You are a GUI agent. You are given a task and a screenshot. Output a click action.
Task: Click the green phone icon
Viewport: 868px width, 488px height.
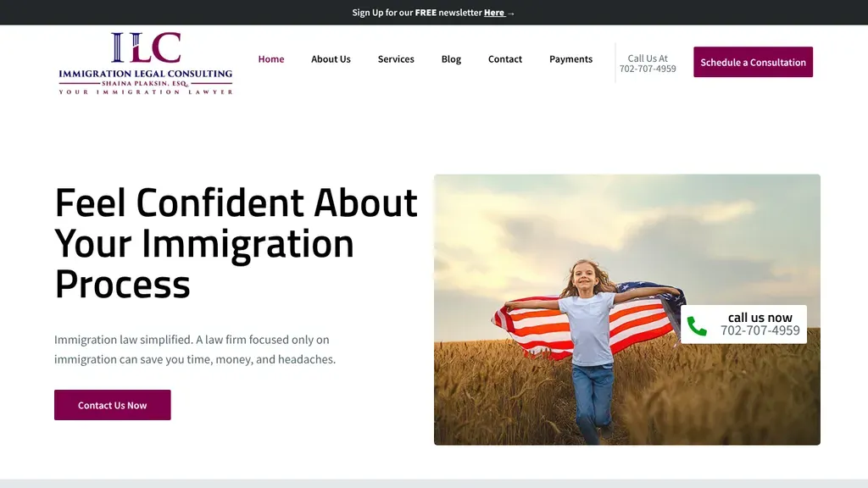click(x=697, y=326)
